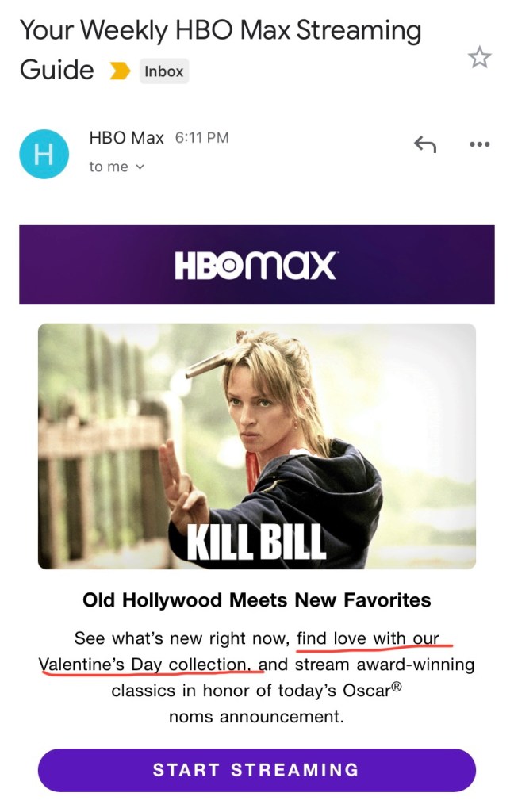Click the "See what's new right now" text

point(182,638)
